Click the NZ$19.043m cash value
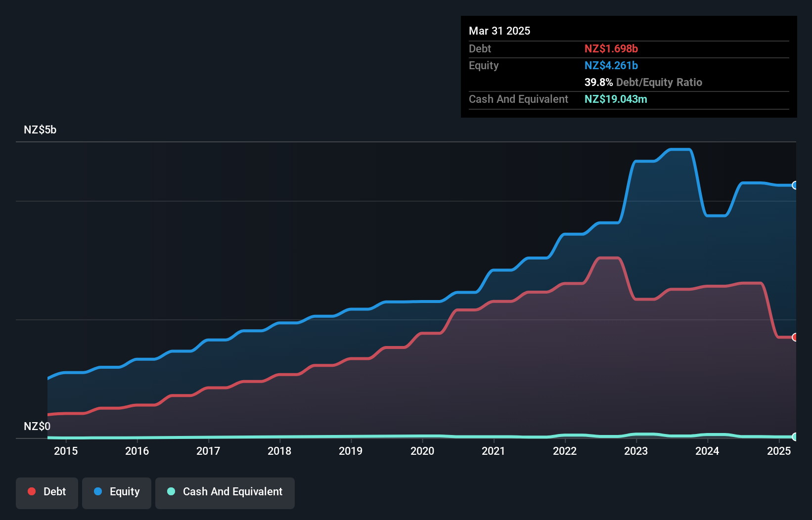This screenshot has width=812, height=520. (x=616, y=99)
